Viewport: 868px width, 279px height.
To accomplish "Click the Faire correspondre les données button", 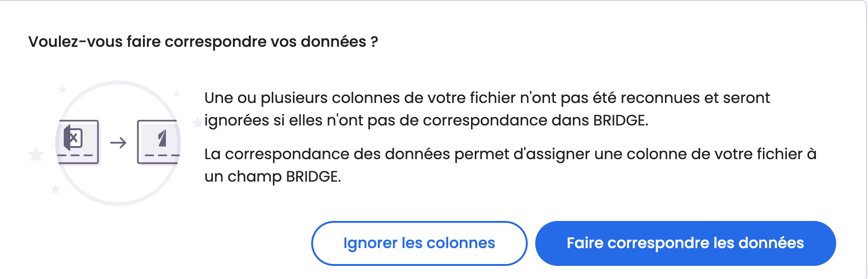I will click(x=685, y=243).
